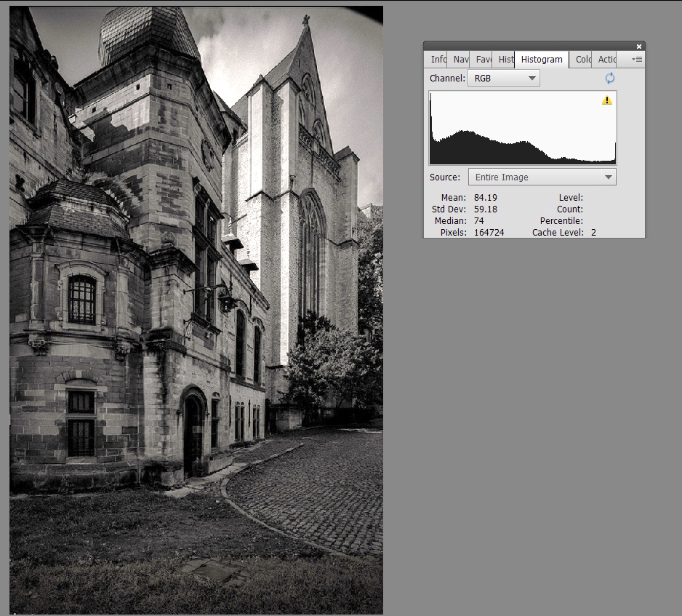The height and width of the screenshot is (616, 682).
Task: Click the Pixels count 164724
Action: (x=489, y=233)
